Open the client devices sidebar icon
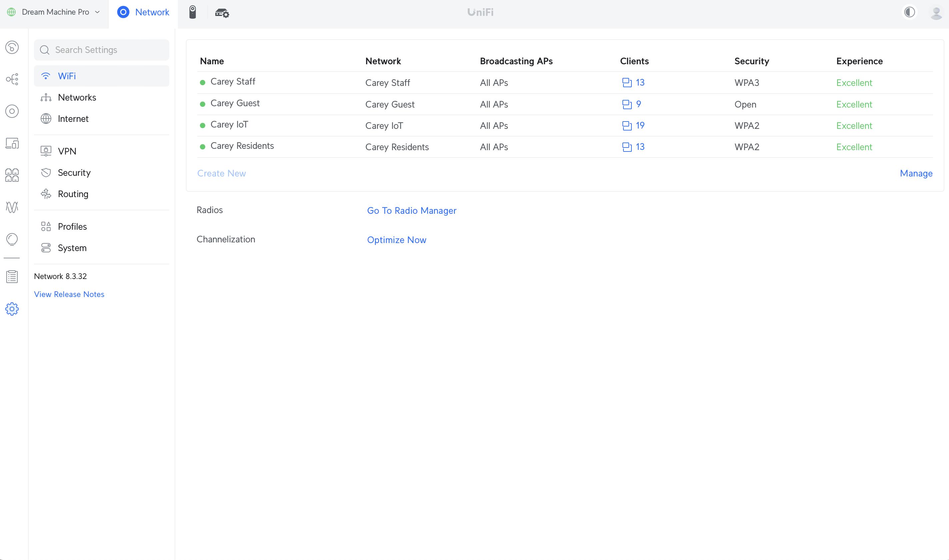This screenshot has height=560, width=949. [12, 143]
